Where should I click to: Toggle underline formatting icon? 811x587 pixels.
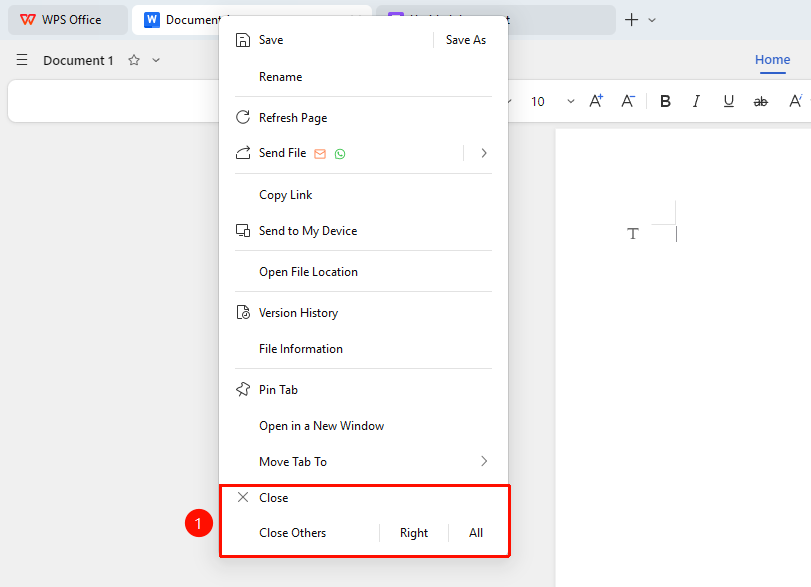tap(728, 101)
